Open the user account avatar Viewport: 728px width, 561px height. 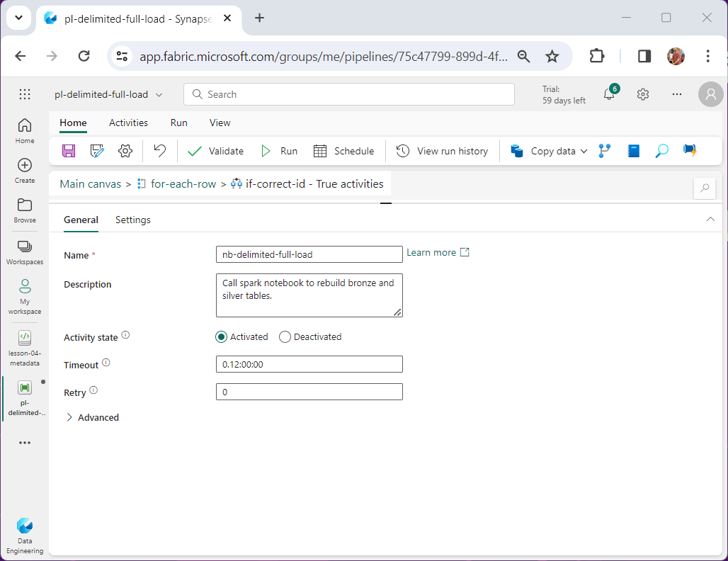click(710, 94)
